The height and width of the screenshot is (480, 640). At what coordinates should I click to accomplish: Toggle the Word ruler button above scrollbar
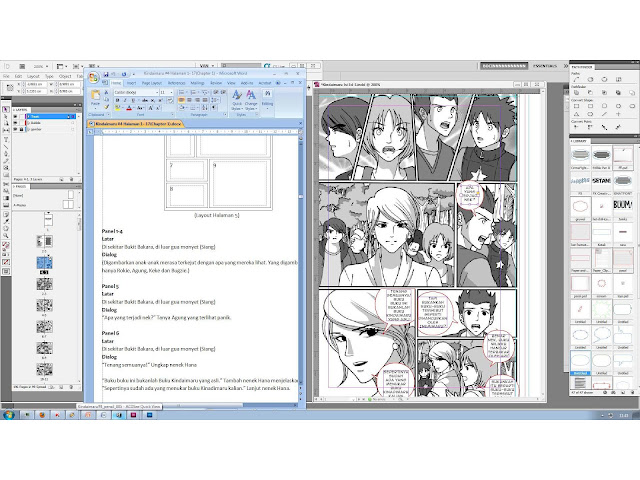[x=301, y=132]
